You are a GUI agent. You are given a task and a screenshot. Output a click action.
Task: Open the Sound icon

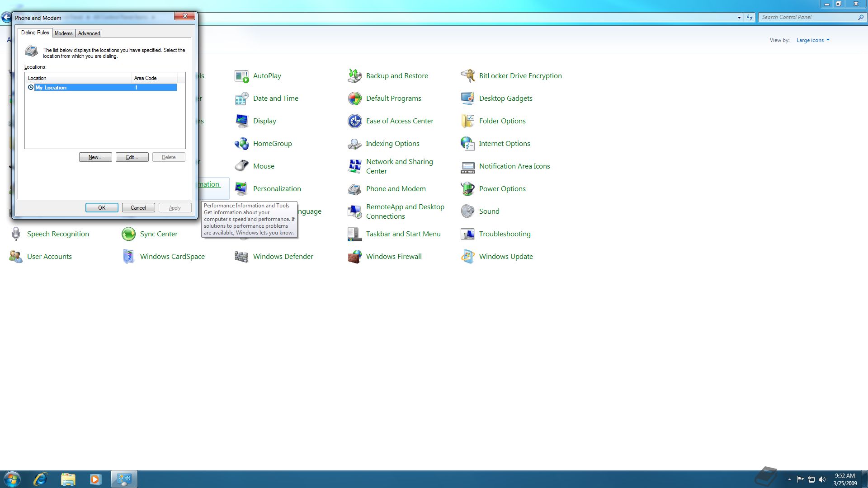click(x=467, y=211)
